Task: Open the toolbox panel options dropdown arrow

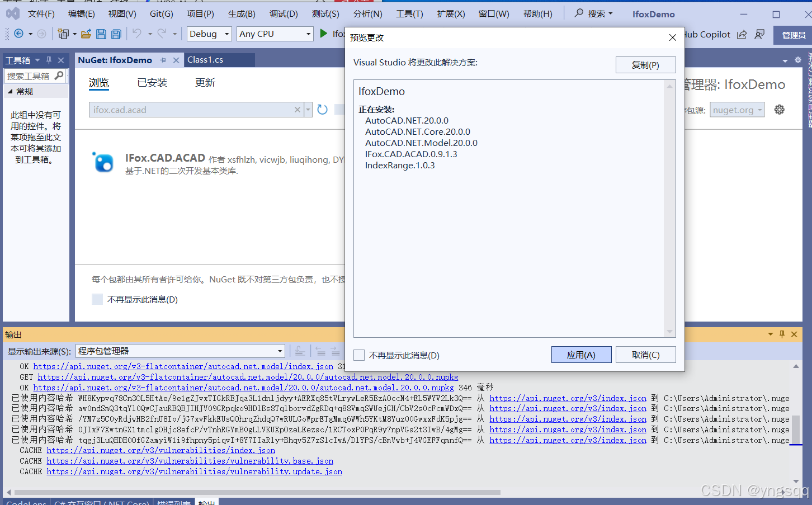Action: (x=37, y=60)
